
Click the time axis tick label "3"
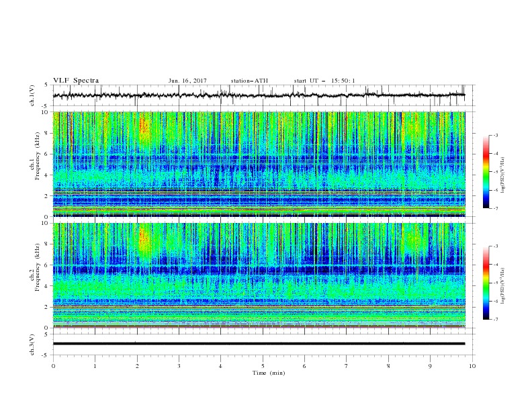pyautogui.click(x=179, y=366)
